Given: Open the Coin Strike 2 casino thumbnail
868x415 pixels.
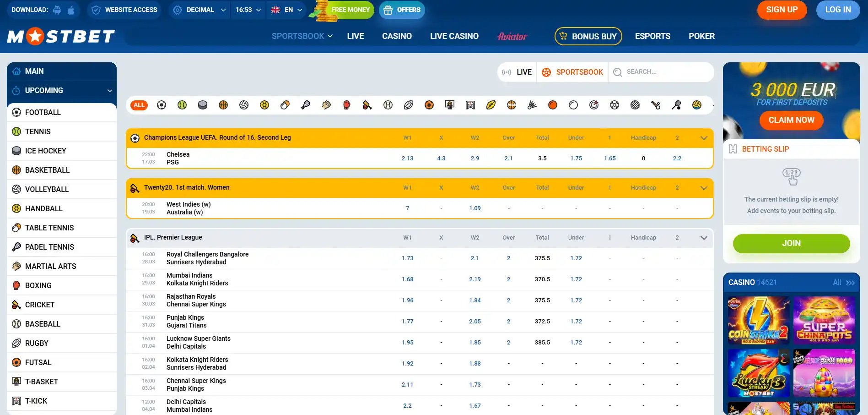Looking at the screenshot, I should click(758, 321).
